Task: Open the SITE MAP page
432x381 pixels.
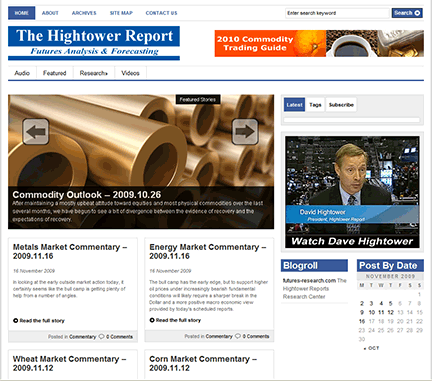Action: (121, 13)
